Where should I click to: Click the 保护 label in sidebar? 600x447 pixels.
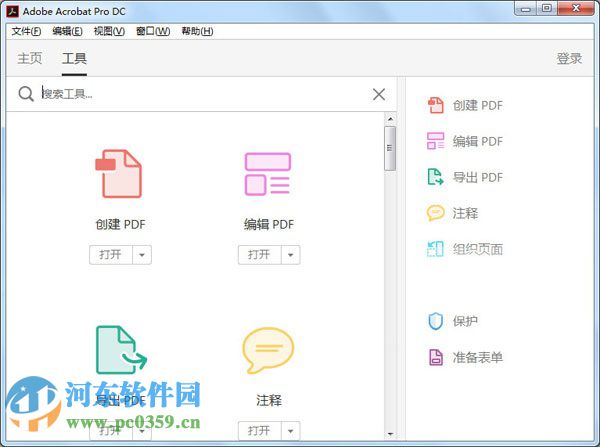(465, 321)
